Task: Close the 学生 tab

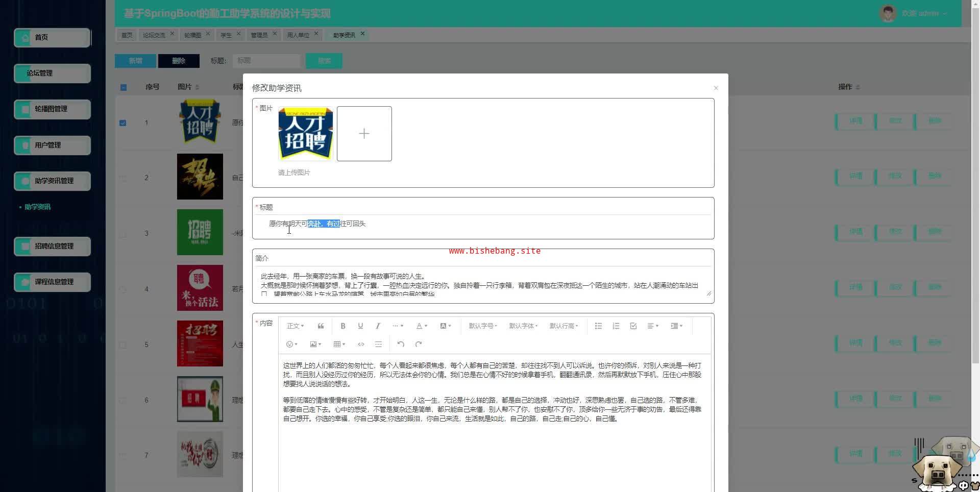Action: [238, 34]
